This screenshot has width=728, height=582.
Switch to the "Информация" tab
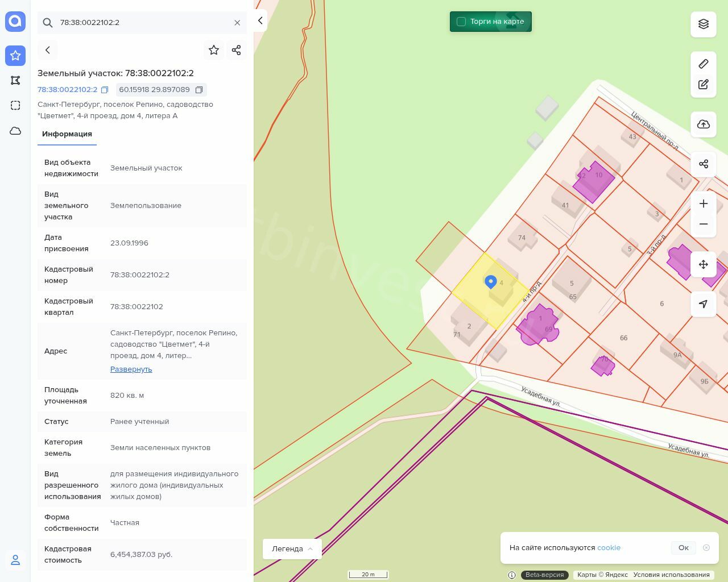pyautogui.click(x=67, y=134)
